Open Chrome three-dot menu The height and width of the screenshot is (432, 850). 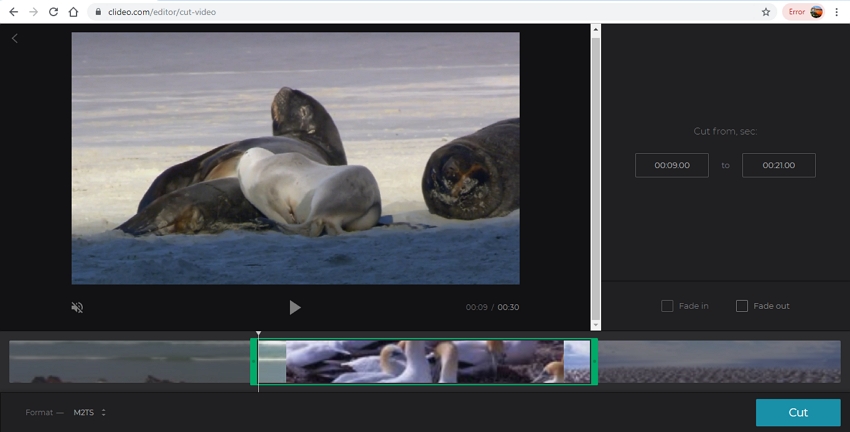836,12
